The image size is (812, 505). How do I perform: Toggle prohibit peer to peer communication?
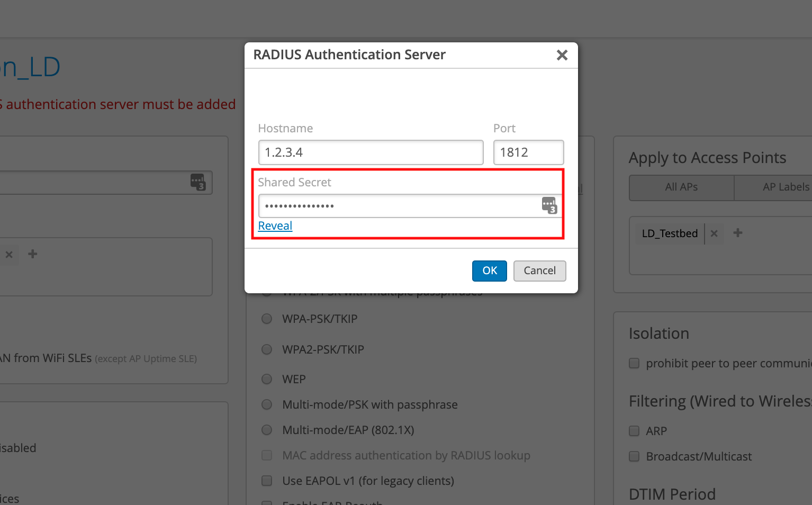[634, 363]
